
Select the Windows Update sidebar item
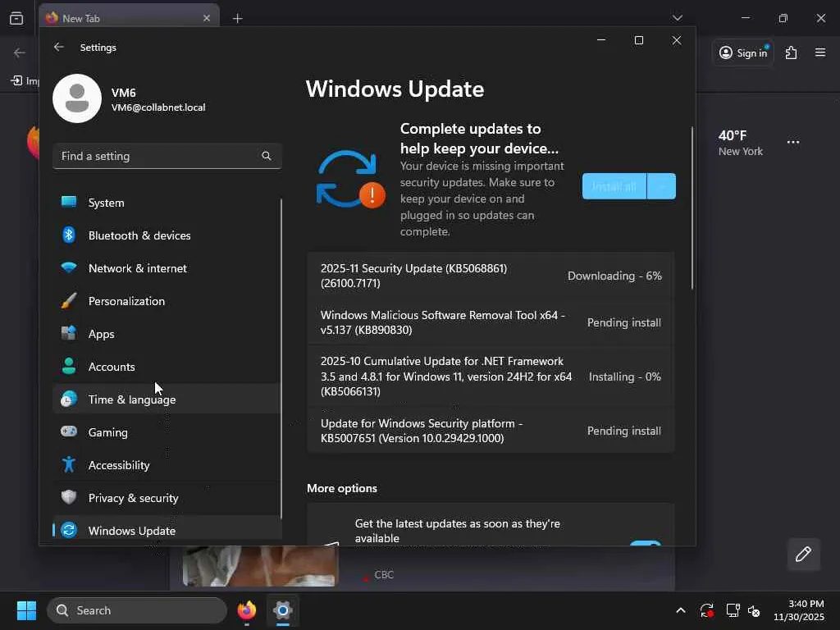point(167,531)
